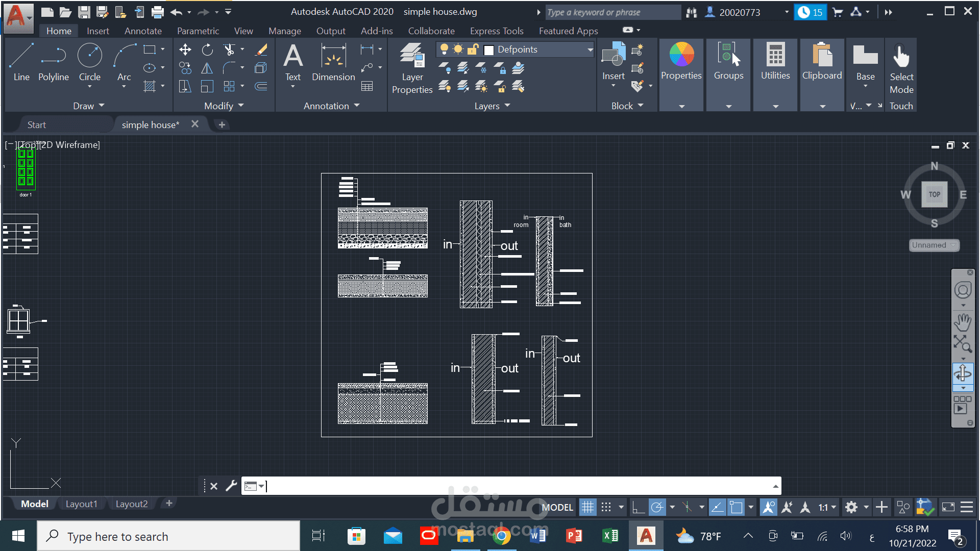
Task: Expand the Draw panel flyout
Action: point(89,106)
